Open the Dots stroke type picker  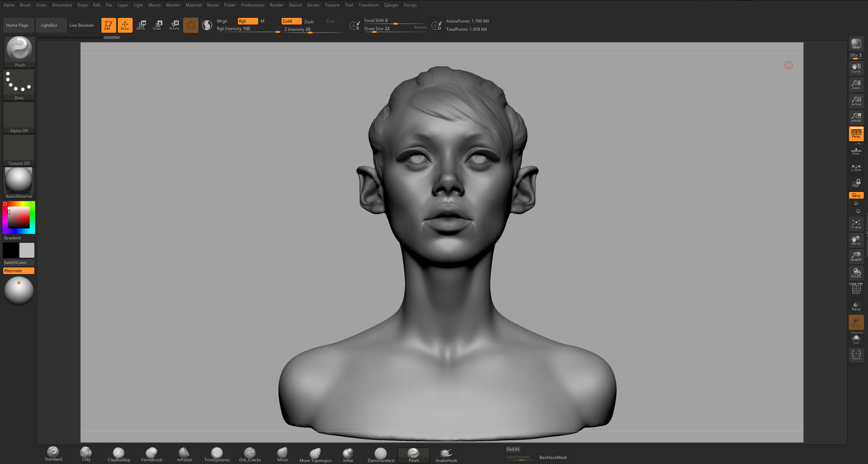19,84
